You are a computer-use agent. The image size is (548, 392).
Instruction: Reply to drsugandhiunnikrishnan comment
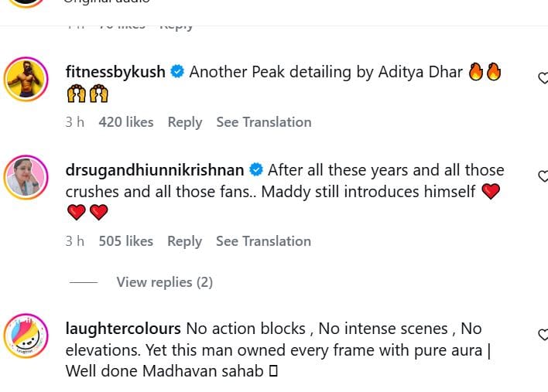184,241
